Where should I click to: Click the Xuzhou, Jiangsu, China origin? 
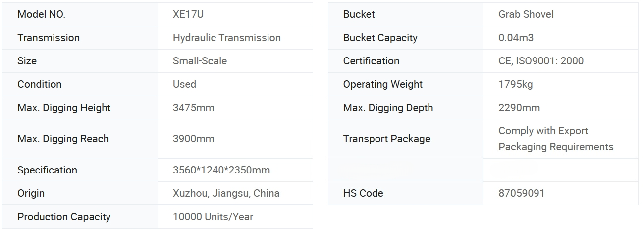pos(226,193)
